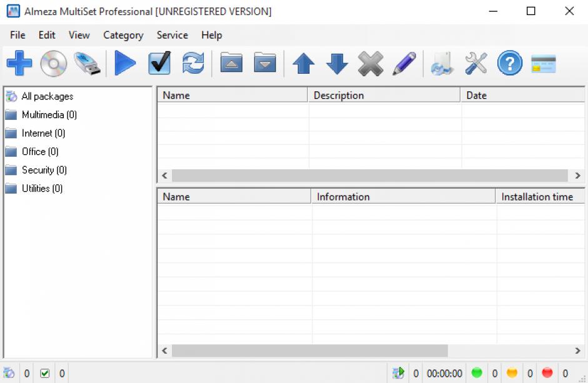Move package up with blue up arrow
This screenshot has width=588, height=383.
(x=303, y=63)
